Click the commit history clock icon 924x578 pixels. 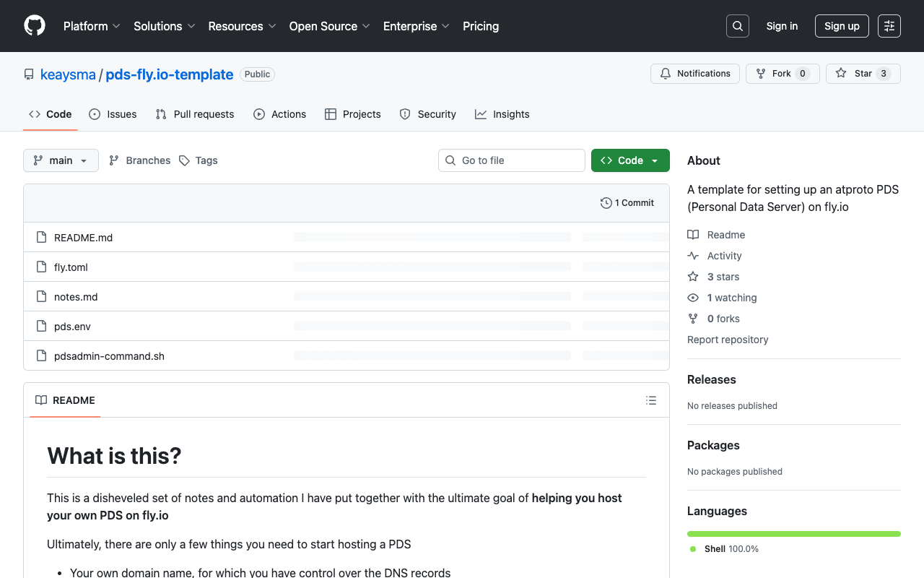[x=606, y=203]
